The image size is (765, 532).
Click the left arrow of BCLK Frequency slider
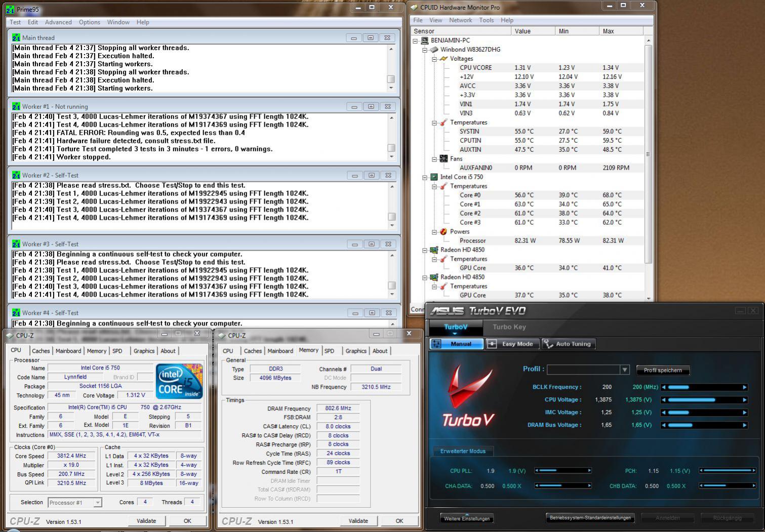[664, 387]
